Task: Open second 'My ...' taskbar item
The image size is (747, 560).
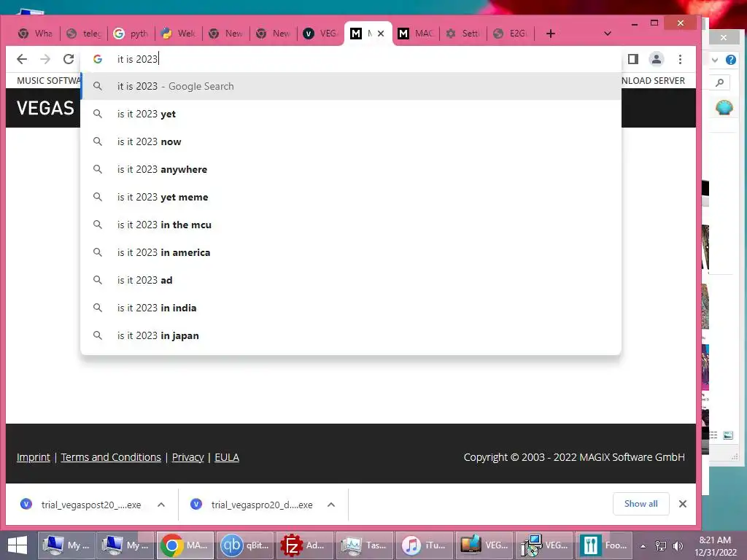Action: 125,545
